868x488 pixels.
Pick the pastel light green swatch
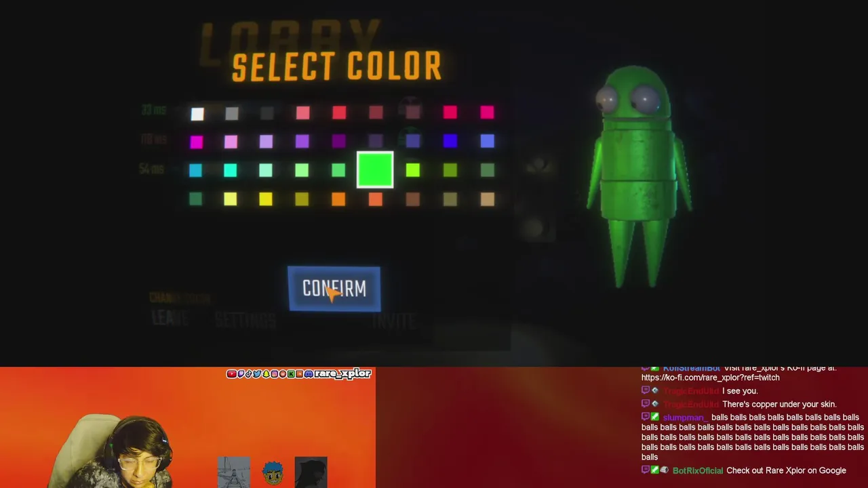coord(301,170)
